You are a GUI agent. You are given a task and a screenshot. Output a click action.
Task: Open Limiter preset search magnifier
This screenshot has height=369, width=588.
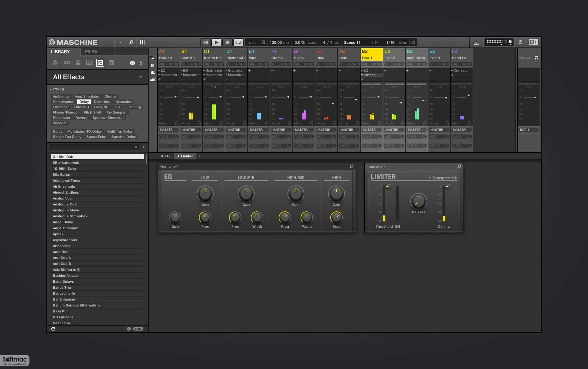click(x=459, y=166)
